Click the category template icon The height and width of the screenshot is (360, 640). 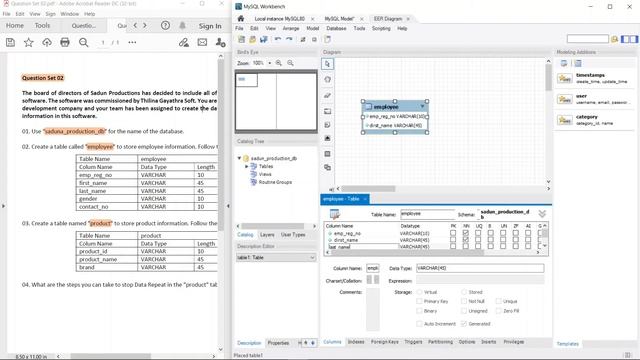click(x=565, y=120)
